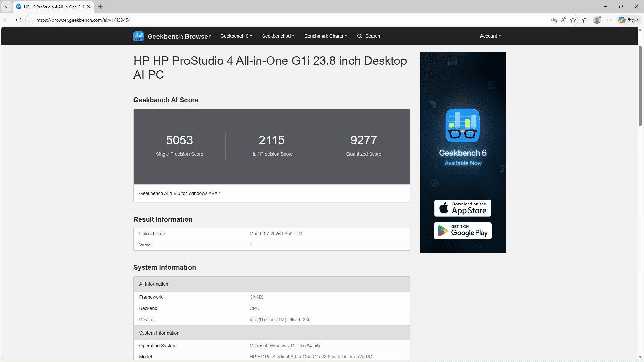The height and width of the screenshot is (362, 644).
Task: Open the favorites list icon
Action: [x=585, y=20]
